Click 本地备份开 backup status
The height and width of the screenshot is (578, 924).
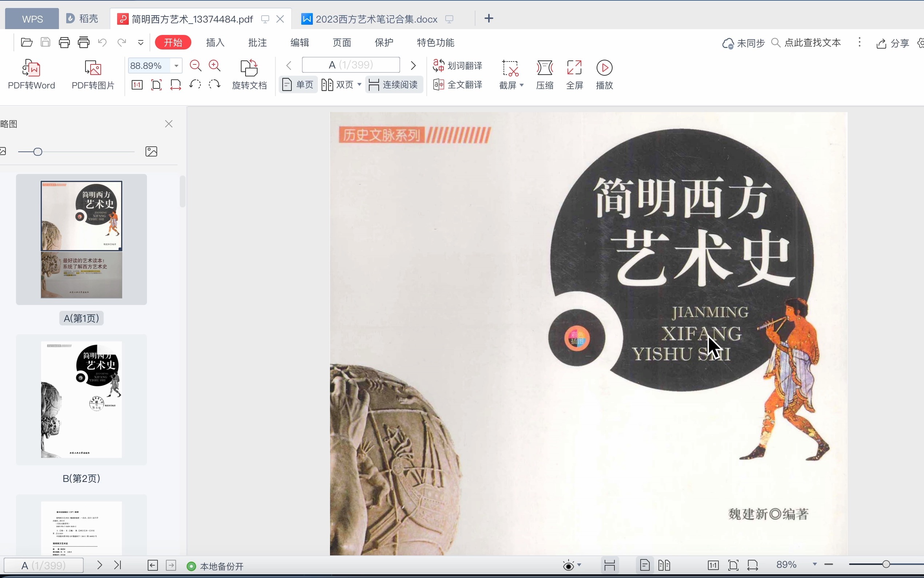(215, 566)
